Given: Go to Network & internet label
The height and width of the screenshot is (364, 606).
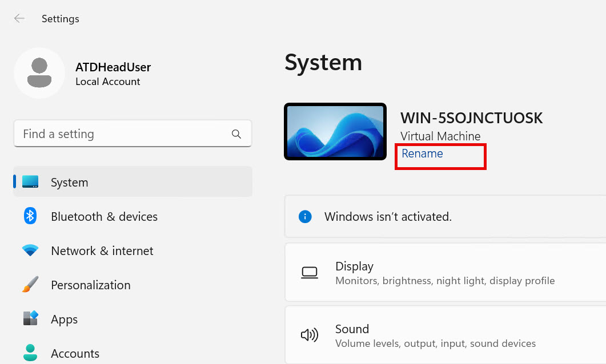Looking at the screenshot, I should point(102,251).
